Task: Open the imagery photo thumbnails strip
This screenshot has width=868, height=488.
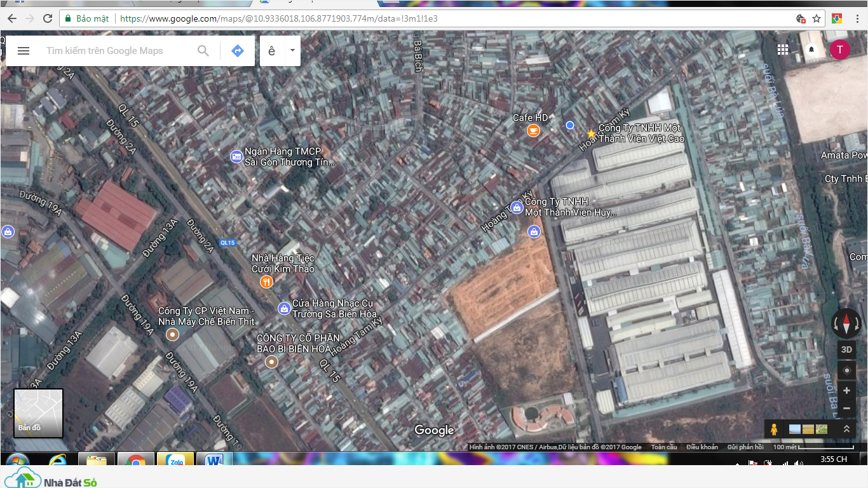Action: [808, 430]
